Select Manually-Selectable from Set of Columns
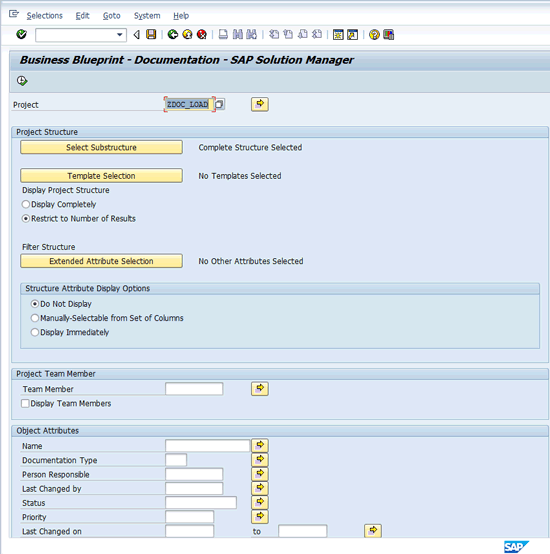Screen dimensions: 550x554 [35, 318]
